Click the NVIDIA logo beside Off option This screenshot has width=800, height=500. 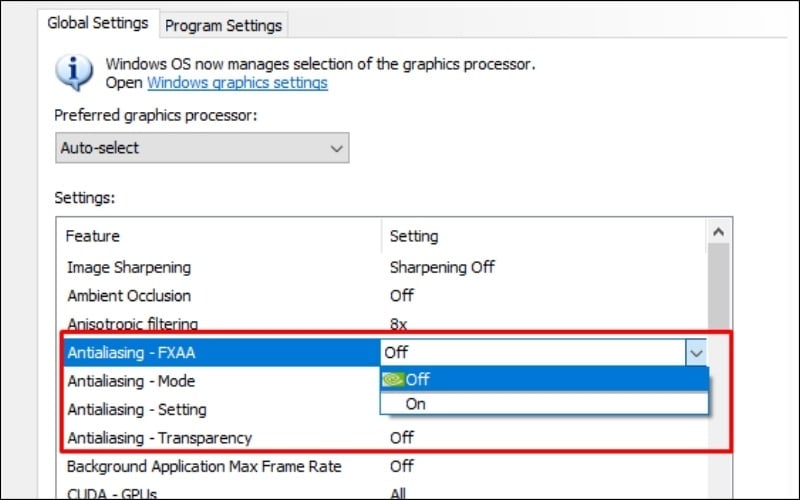[x=393, y=380]
